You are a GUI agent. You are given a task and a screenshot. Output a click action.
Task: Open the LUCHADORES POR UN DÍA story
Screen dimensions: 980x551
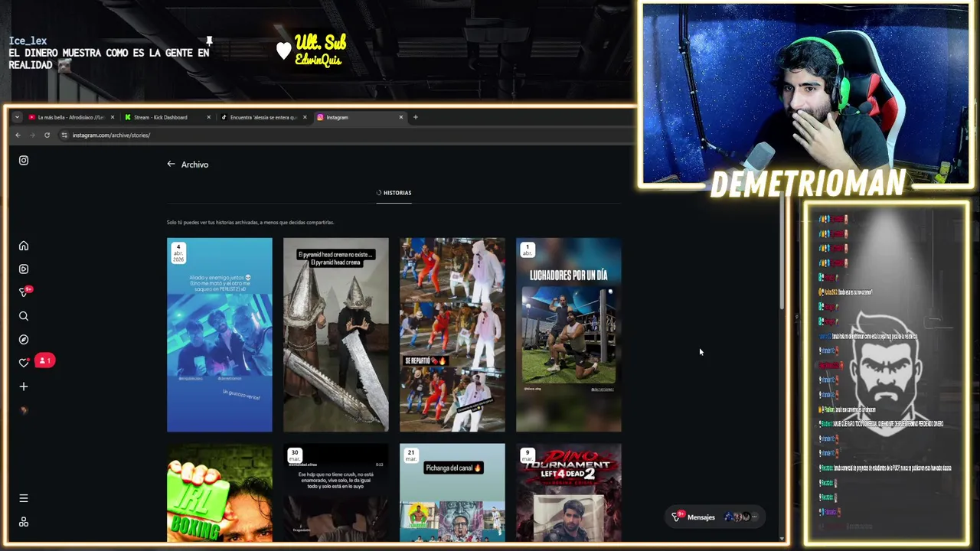tap(569, 334)
